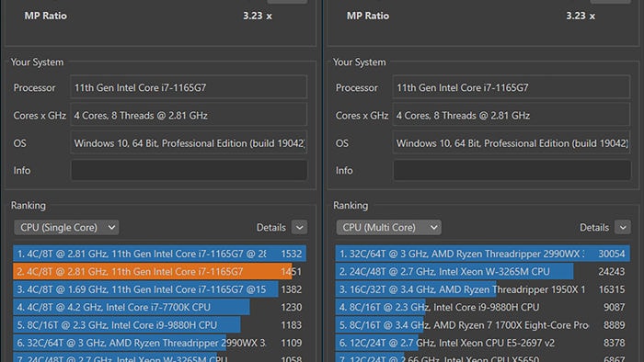
Task: Expand Details arrow in left Ranking panel
Action: tap(299, 228)
